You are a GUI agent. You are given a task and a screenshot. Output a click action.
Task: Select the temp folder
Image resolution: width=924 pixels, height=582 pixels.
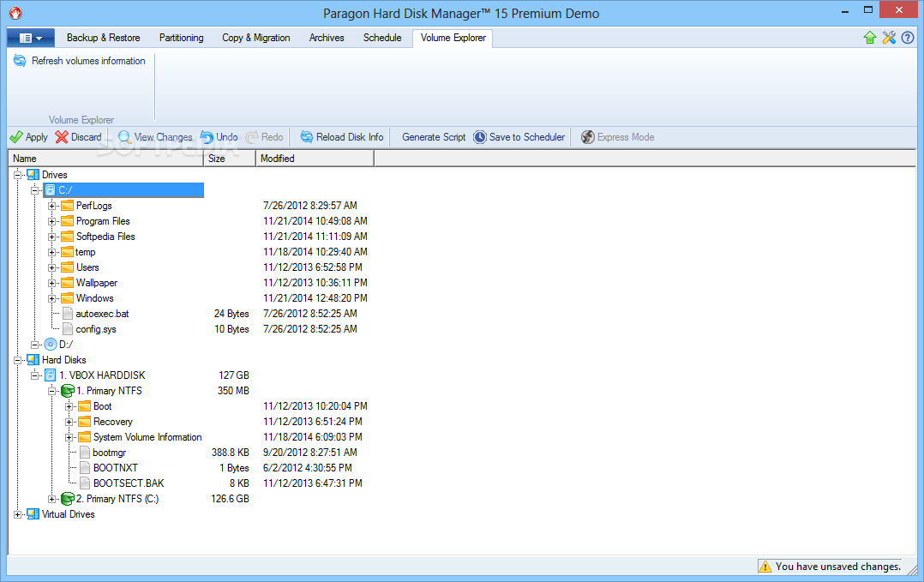coord(86,252)
